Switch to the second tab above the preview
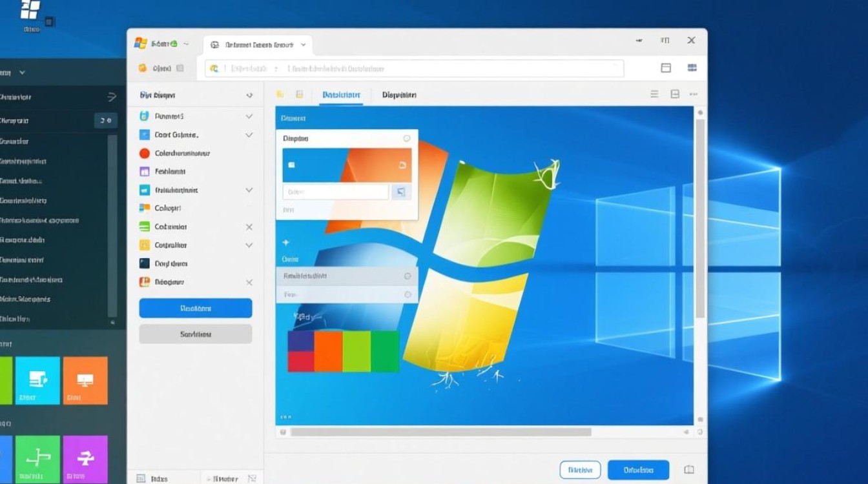Screen dimensions: 868x484 click(398, 95)
